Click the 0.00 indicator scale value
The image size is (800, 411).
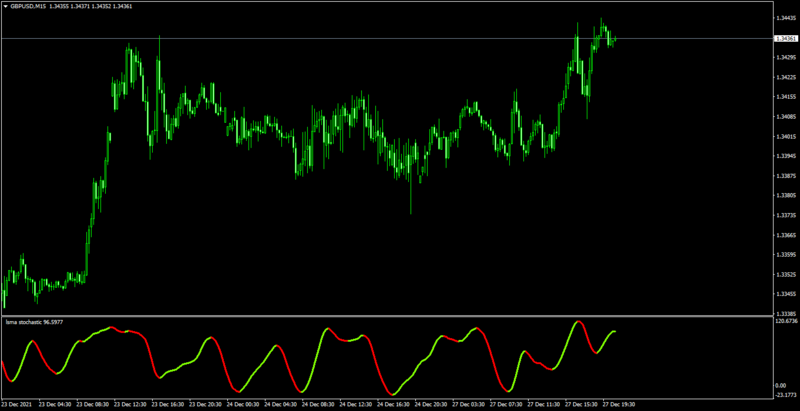(x=781, y=385)
